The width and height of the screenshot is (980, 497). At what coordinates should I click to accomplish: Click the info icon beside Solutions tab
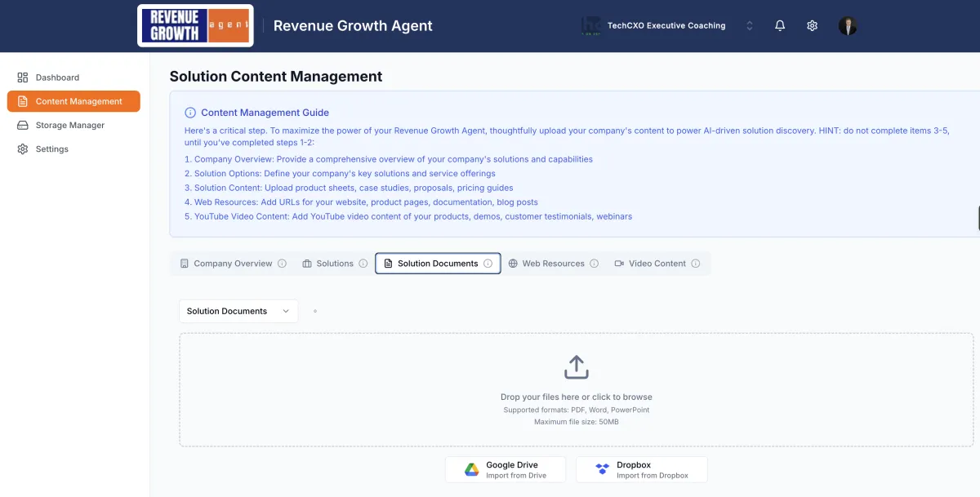tap(363, 264)
